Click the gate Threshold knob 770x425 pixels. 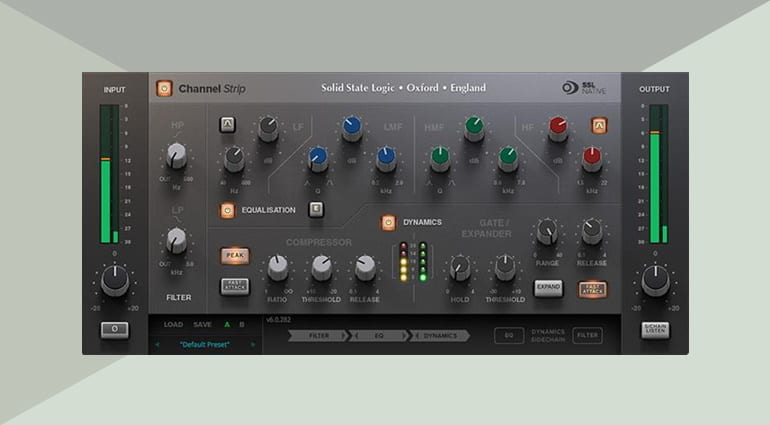(505, 268)
